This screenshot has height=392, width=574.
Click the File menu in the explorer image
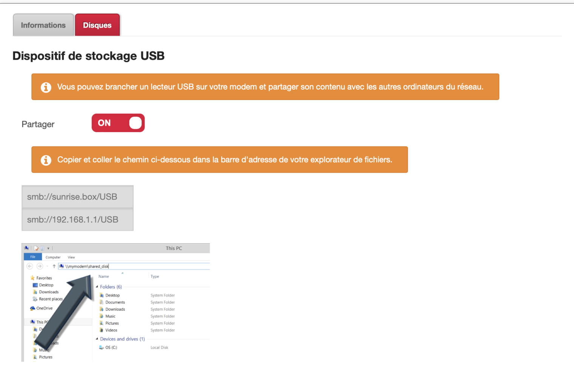[33, 257]
